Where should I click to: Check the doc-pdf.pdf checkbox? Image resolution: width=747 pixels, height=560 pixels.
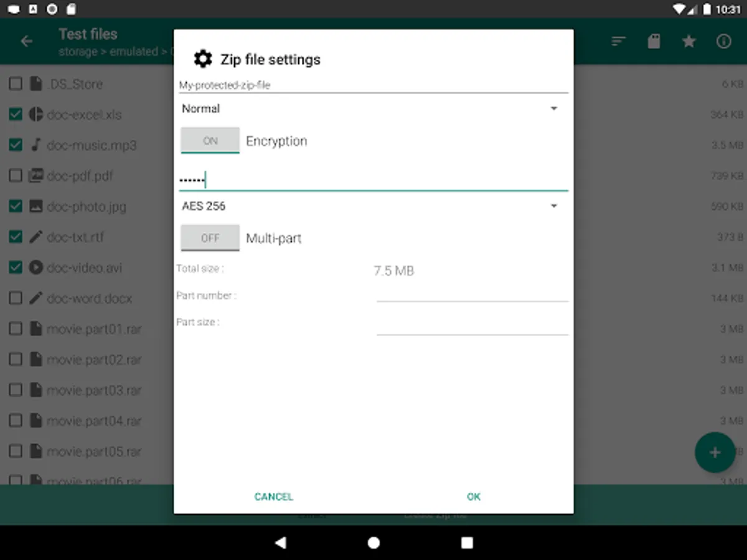[16, 175]
